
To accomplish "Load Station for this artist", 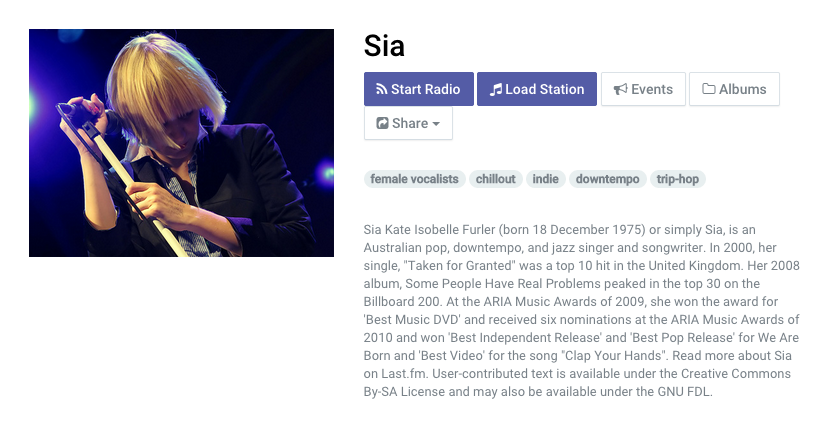I will pyautogui.click(x=537, y=89).
